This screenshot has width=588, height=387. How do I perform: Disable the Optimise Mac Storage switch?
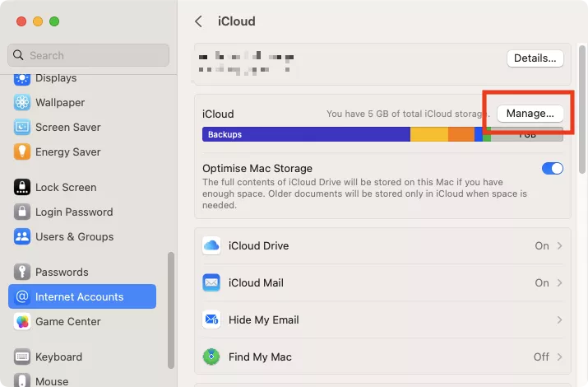(552, 169)
